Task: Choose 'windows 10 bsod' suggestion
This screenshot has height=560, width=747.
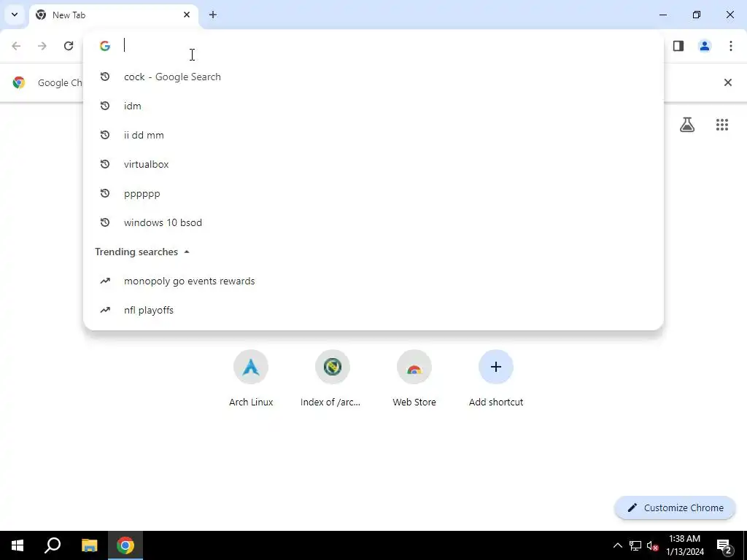Action: (x=373, y=222)
